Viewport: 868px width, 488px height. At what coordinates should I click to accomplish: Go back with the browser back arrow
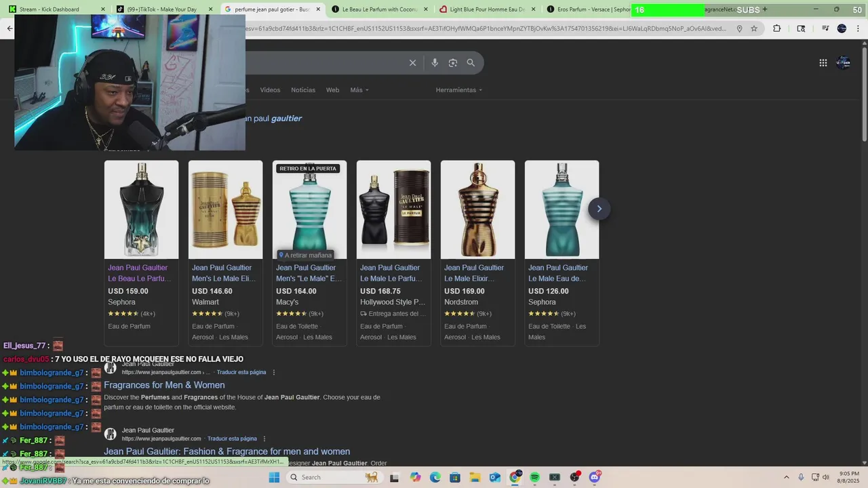click(x=9, y=28)
